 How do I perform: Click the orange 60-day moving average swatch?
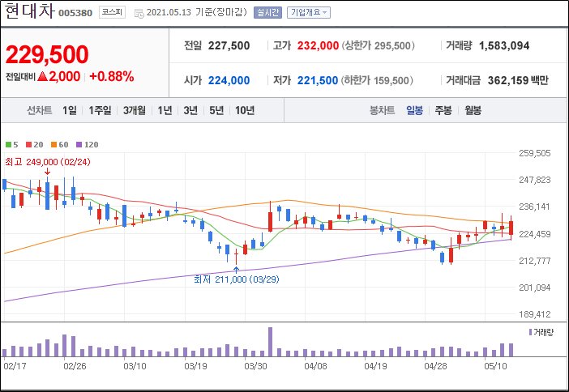pyautogui.click(x=53, y=145)
